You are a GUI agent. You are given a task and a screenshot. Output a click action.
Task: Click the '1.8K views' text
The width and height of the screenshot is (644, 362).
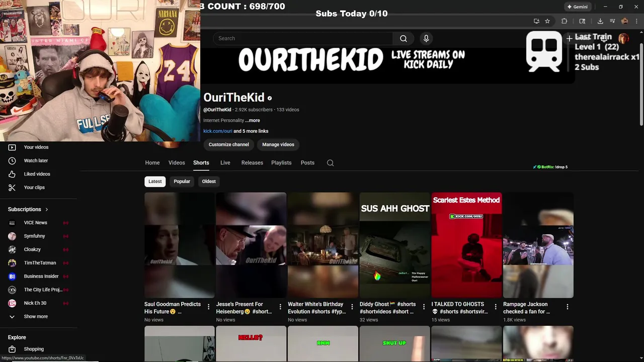coord(515,320)
